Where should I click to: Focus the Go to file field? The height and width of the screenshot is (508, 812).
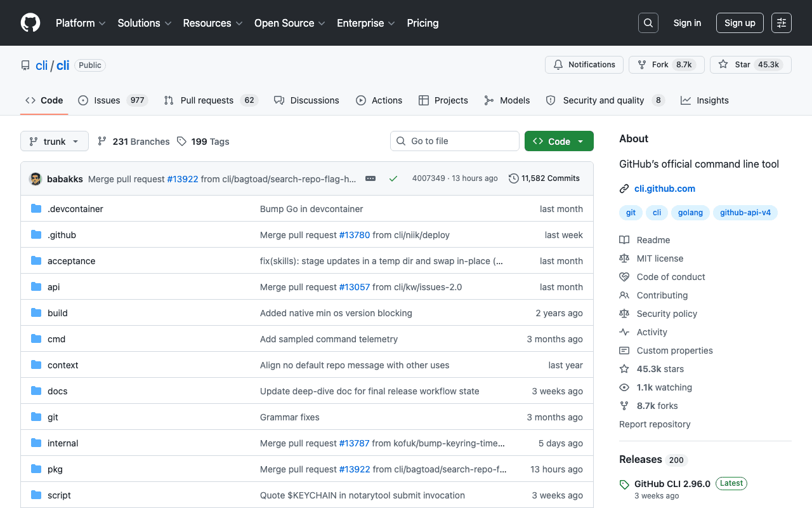click(455, 141)
